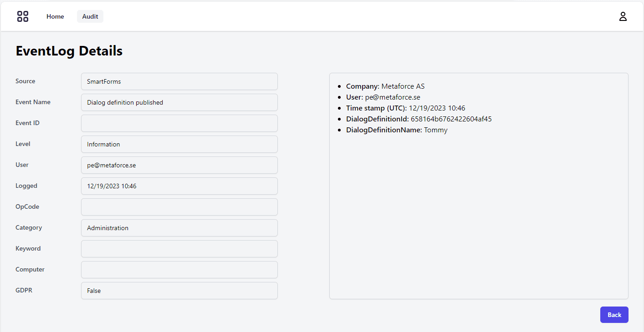
Task: Click the Back button
Action: pyautogui.click(x=614, y=314)
